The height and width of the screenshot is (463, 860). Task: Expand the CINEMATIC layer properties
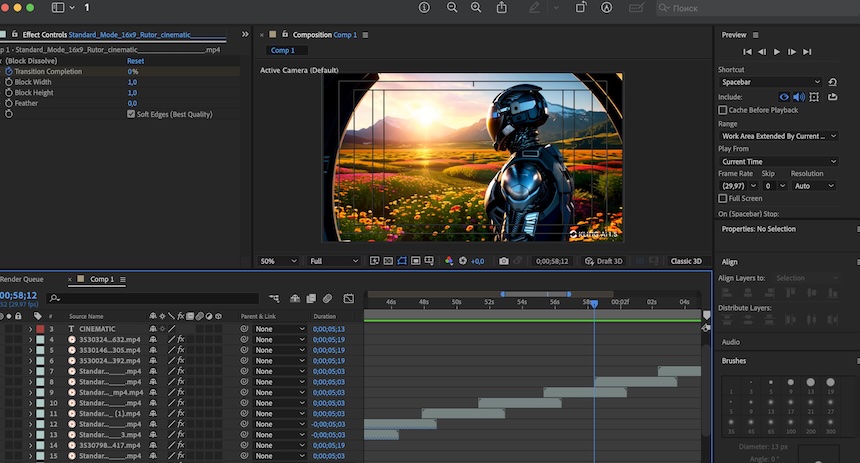(29, 329)
